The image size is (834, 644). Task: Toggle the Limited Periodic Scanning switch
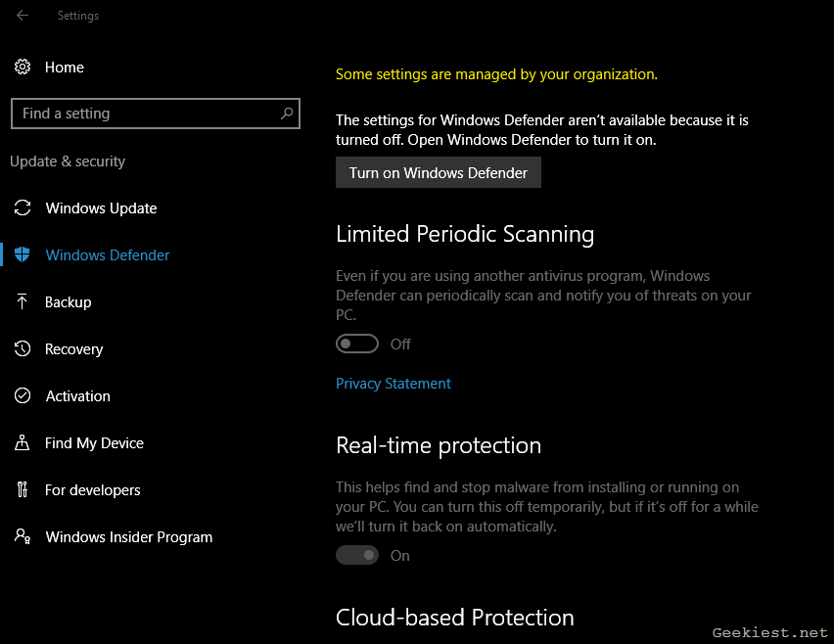pyautogui.click(x=357, y=345)
